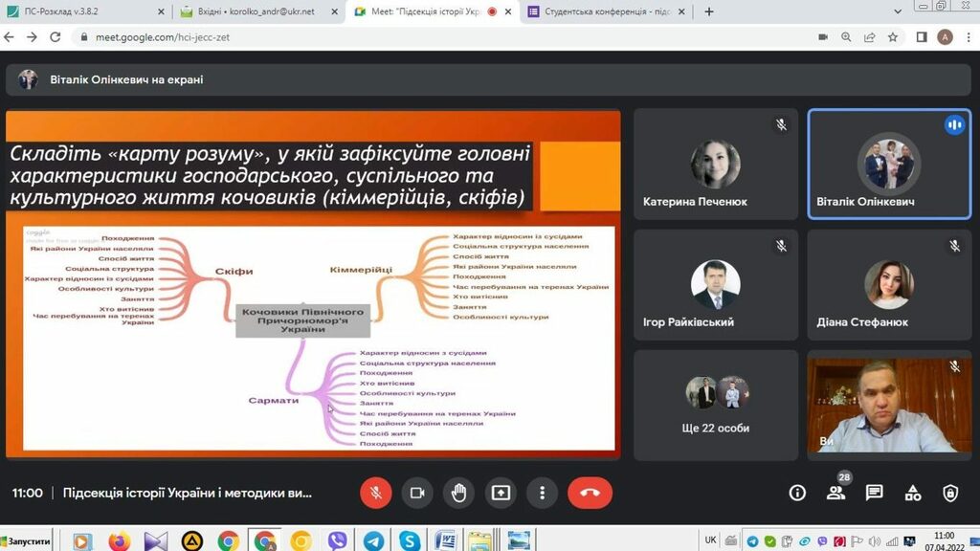The width and height of the screenshot is (980, 551).
Task: Open the Activities panel icon
Action: pos(913,493)
